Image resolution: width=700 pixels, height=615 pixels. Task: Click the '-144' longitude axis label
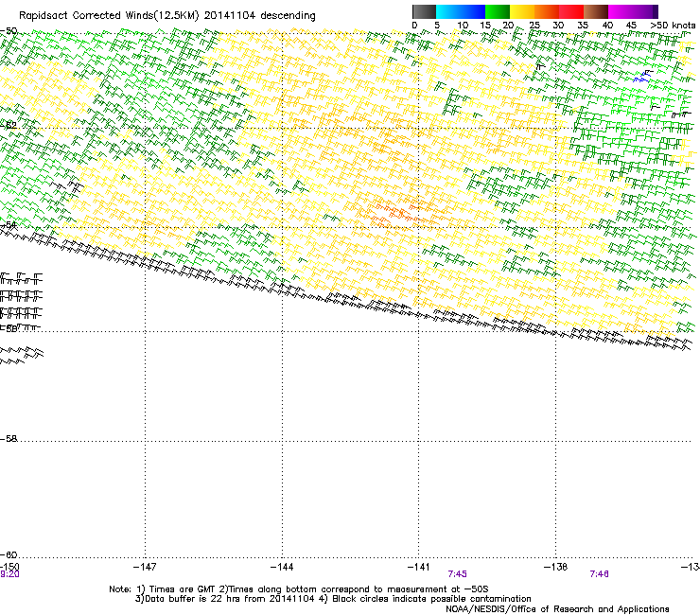click(282, 567)
